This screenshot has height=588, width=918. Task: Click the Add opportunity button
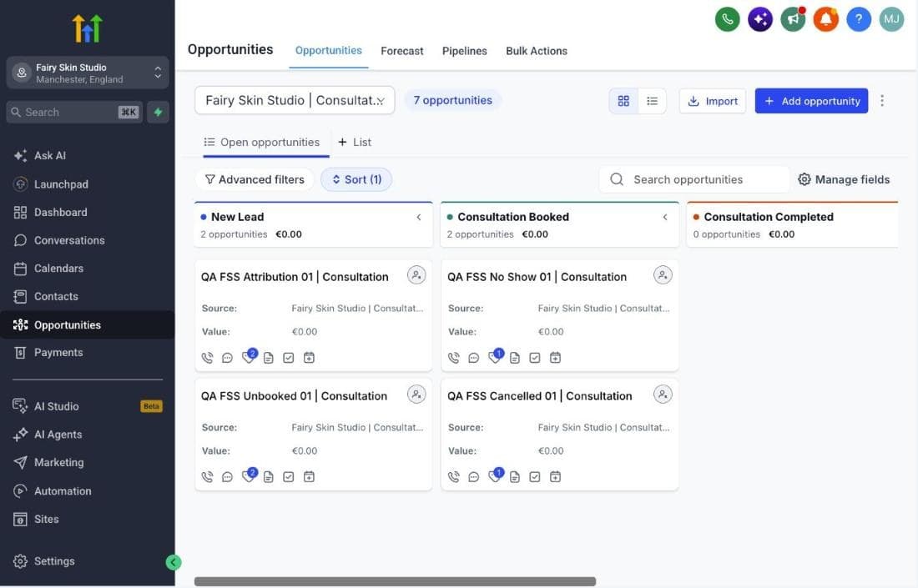pyautogui.click(x=811, y=101)
